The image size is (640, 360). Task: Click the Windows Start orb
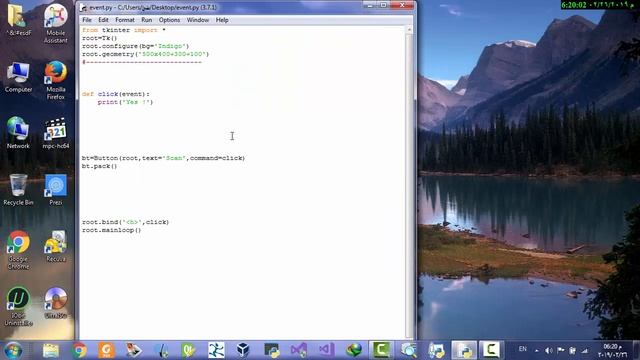13,350
